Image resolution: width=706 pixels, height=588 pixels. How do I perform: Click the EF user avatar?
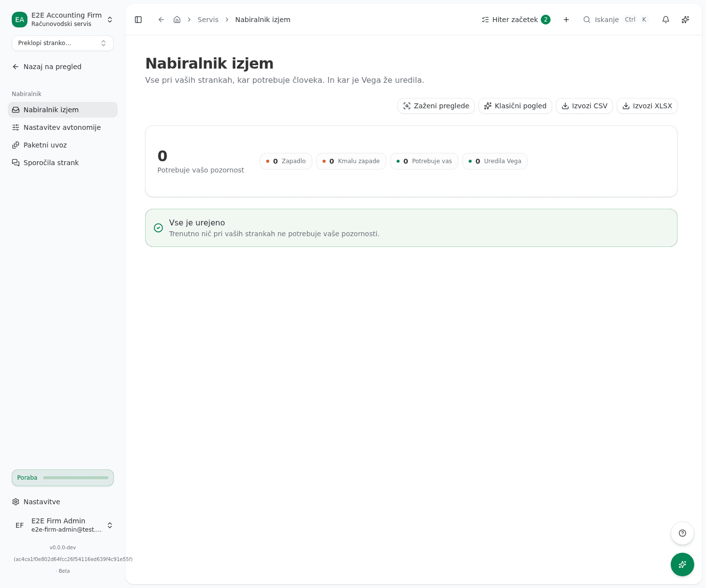[20, 525]
